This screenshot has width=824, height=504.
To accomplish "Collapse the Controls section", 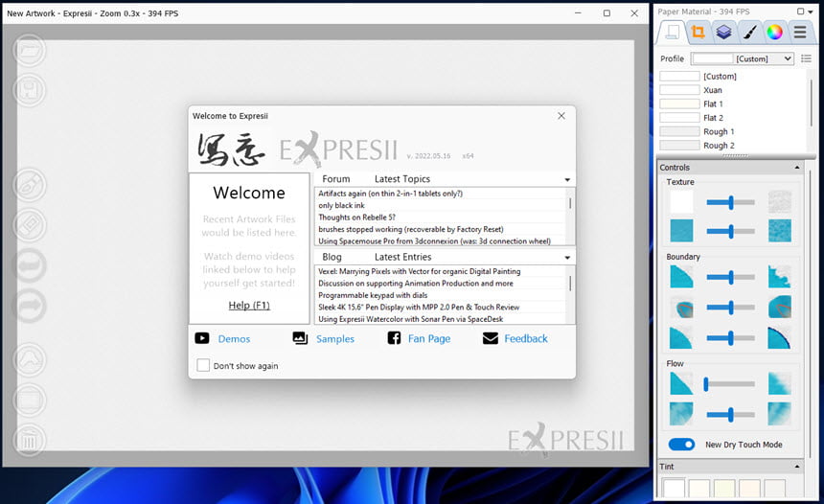I will coord(797,168).
